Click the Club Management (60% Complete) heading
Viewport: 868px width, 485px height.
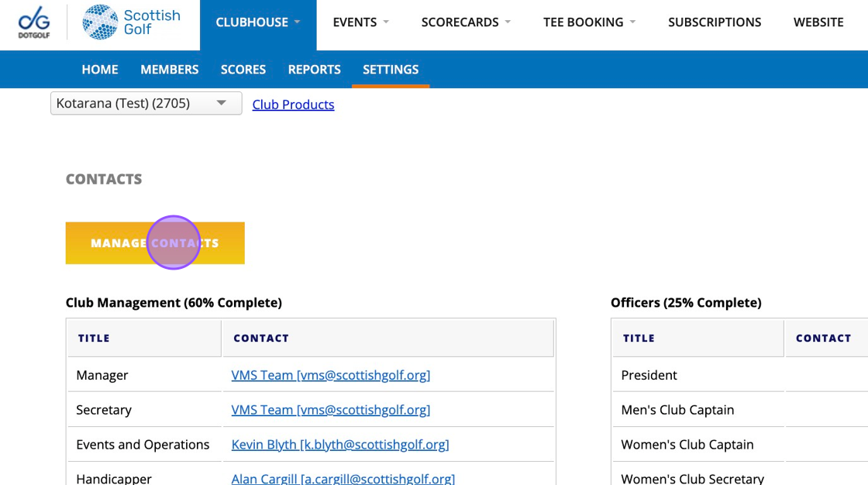tap(174, 302)
